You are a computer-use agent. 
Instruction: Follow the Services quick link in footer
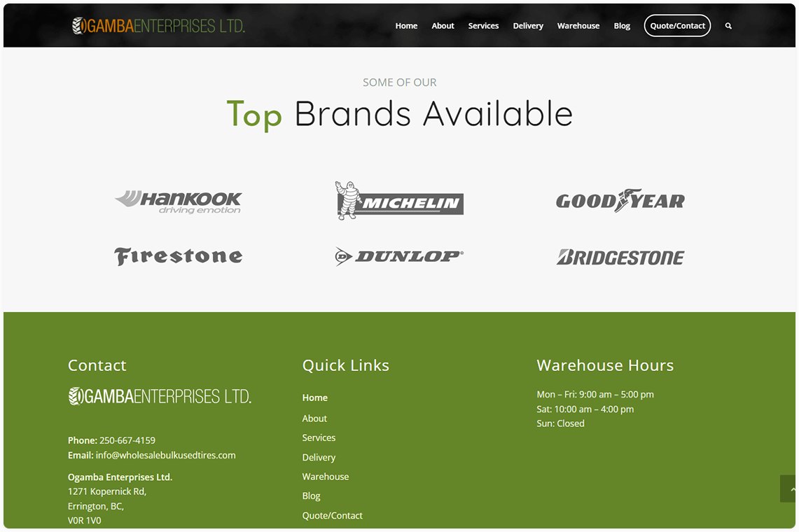coord(319,437)
